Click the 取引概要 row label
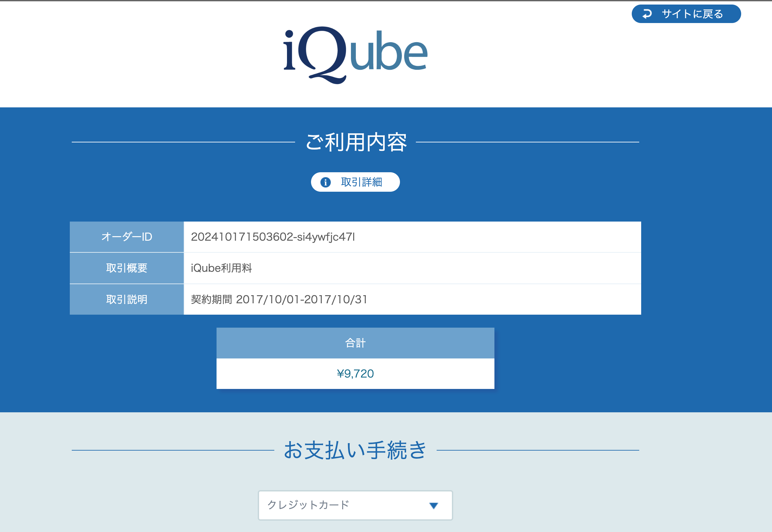 (x=126, y=268)
